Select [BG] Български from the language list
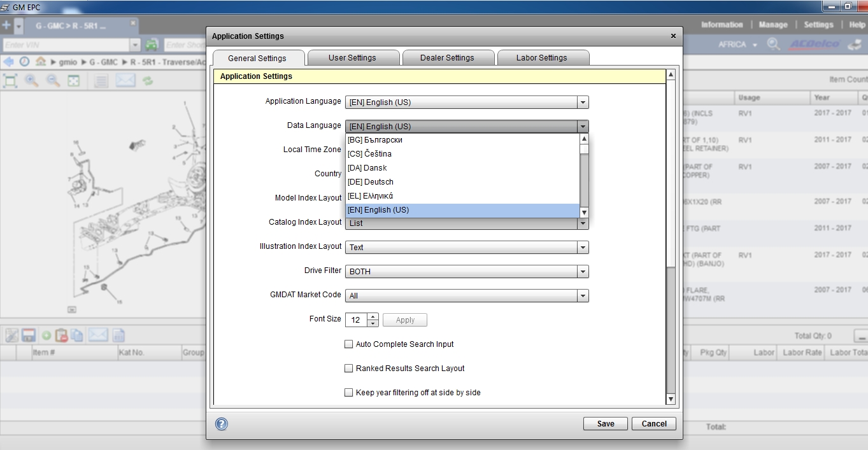Viewport: 868px width, 450px height. click(x=462, y=140)
